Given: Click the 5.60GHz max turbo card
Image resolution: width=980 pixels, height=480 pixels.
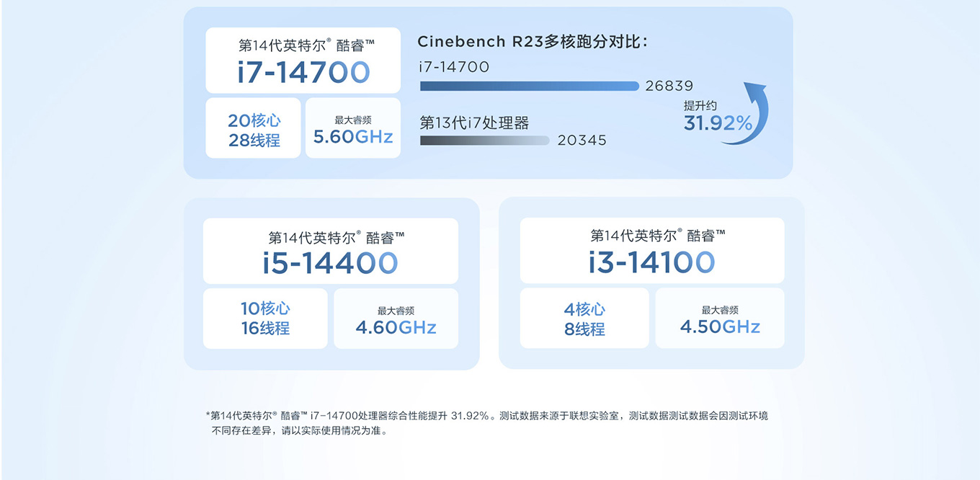Looking at the screenshot, I should coord(353,128).
